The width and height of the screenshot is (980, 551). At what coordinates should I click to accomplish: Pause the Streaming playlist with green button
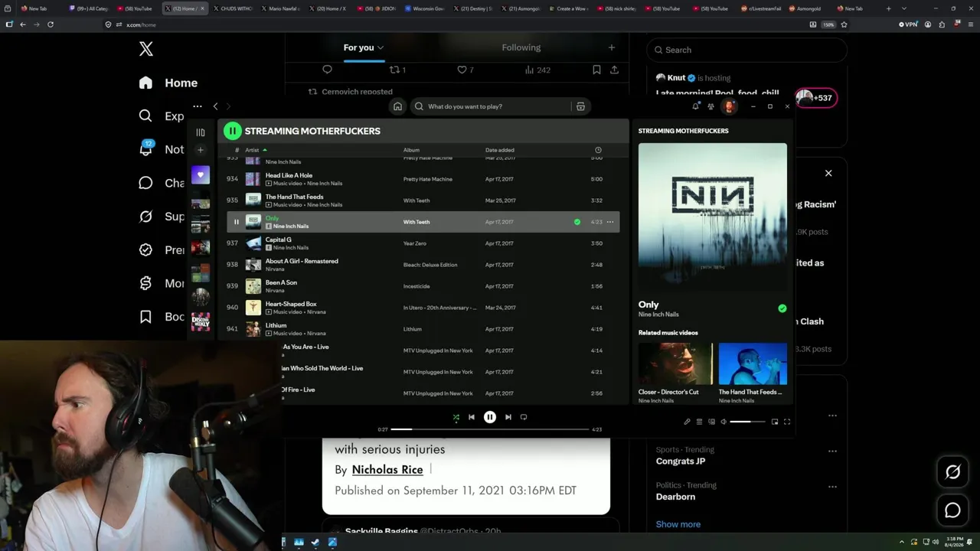click(x=232, y=131)
